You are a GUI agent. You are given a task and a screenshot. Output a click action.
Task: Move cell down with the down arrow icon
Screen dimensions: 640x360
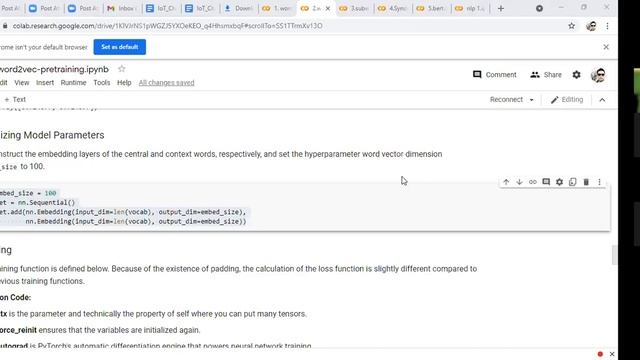(519, 182)
